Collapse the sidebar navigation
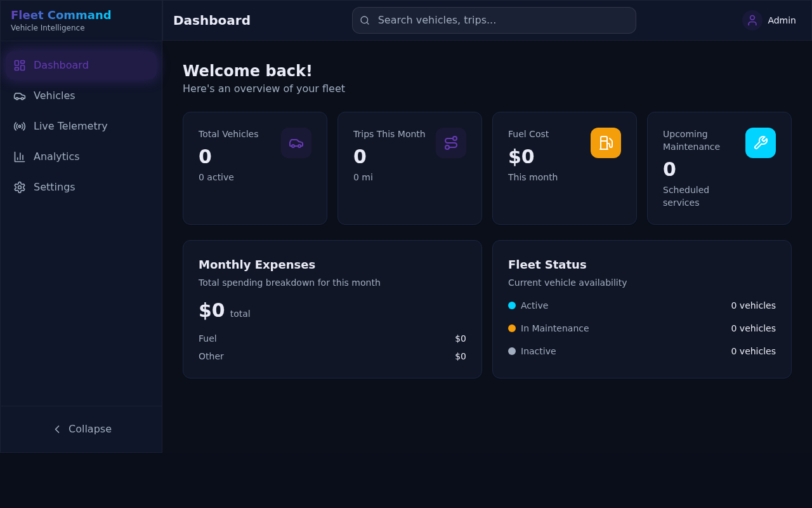 click(x=81, y=429)
